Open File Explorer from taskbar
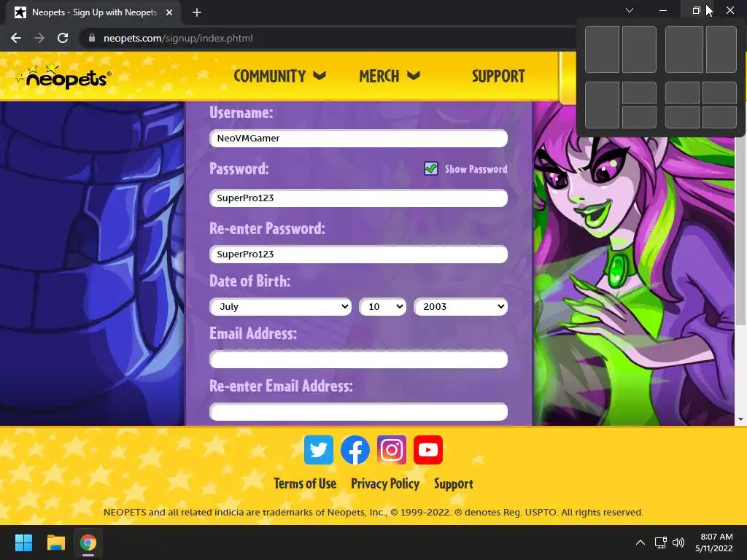The width and height of the screenshot is (747, 560). coord(55,542)
